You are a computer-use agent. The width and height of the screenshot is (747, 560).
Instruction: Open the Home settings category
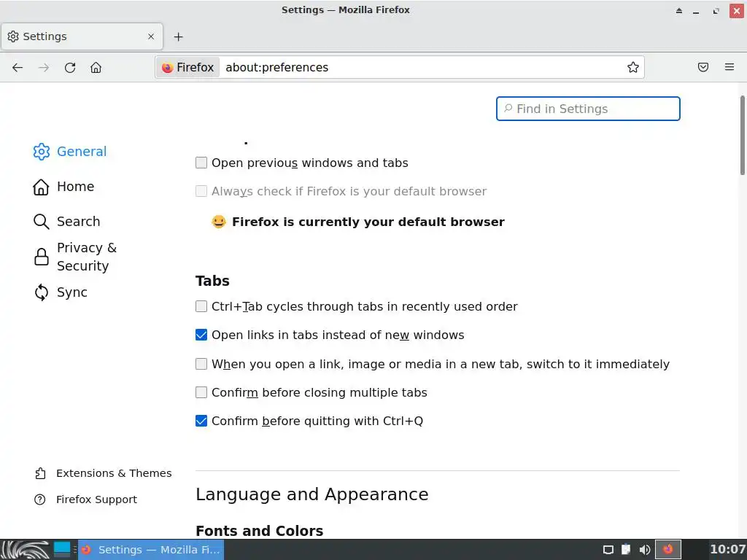[x=63, y=187]
